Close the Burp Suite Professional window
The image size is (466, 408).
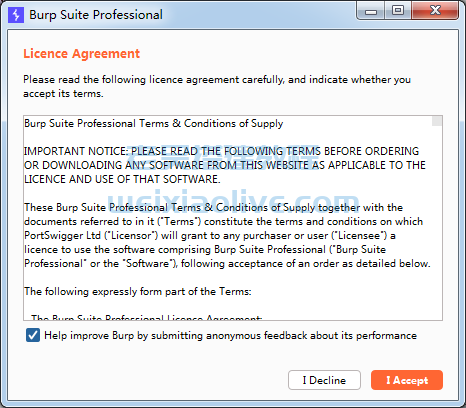(435, 11)
